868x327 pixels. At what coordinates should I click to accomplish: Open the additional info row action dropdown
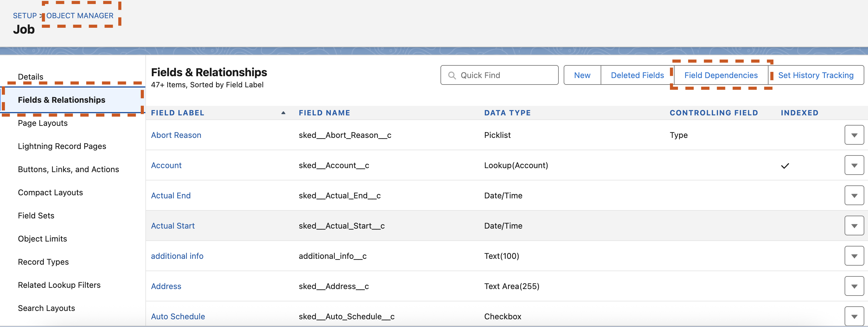[x=854, y=256]
